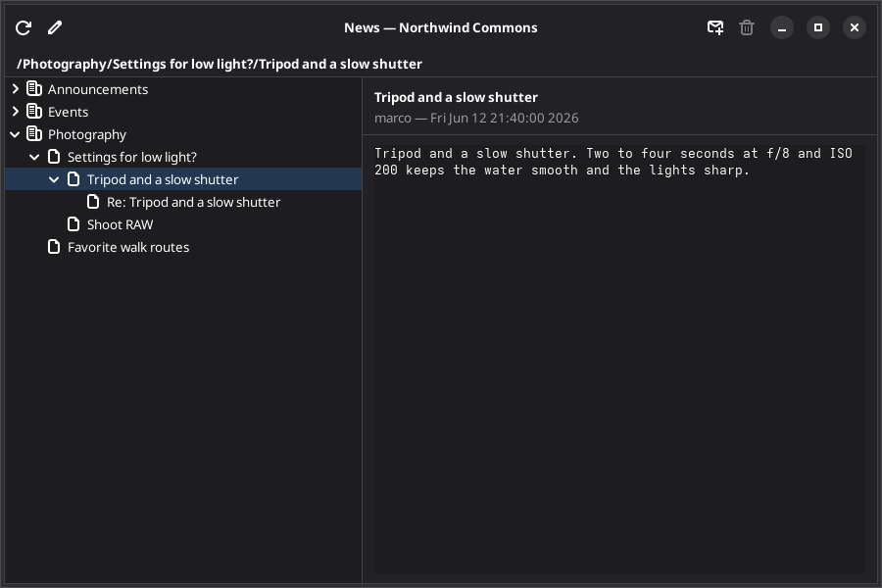The height and width of the screenshot is (588, 882).
Task: Open the Re: Tripod and a slow shutter reply
Action: 193,202
